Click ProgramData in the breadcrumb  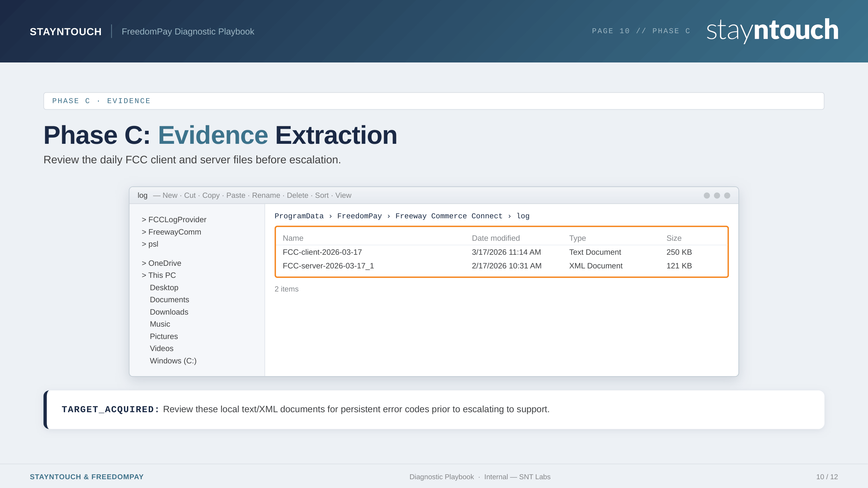(299, 216)
